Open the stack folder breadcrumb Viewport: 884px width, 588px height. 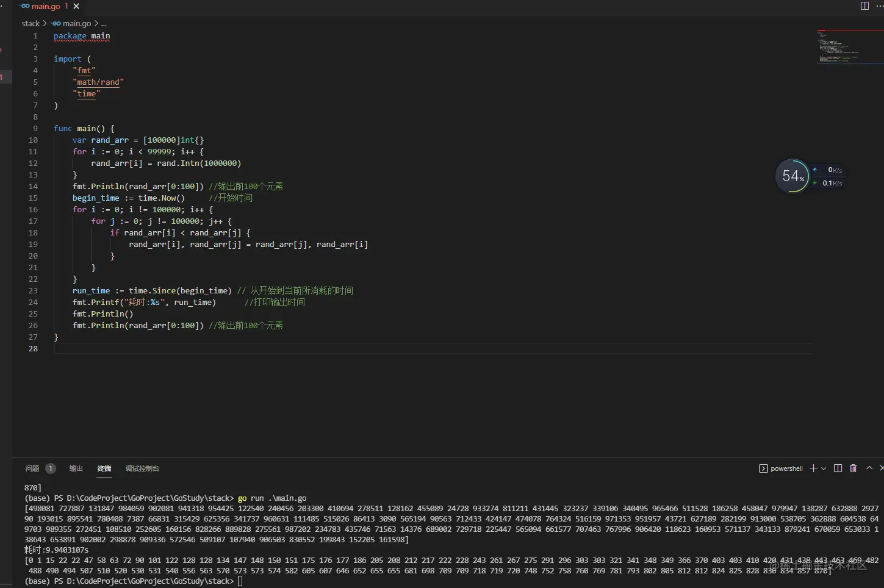pyautogui.click(x=31, y=24)
